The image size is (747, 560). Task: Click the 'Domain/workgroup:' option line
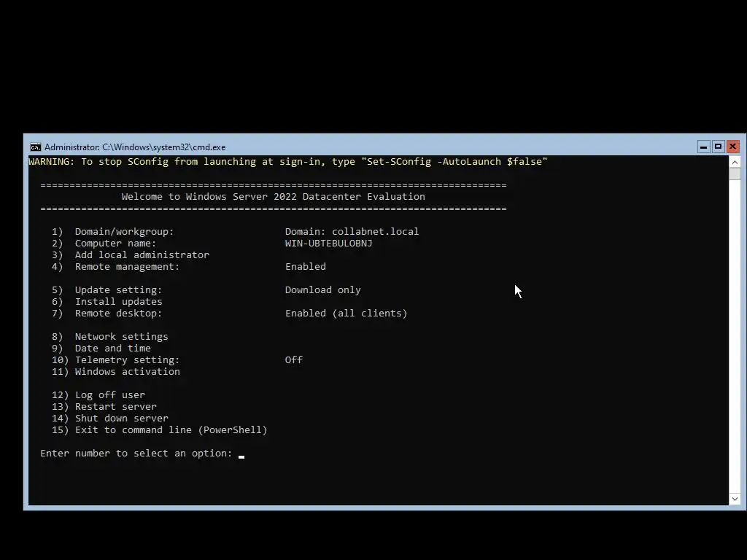113,231
